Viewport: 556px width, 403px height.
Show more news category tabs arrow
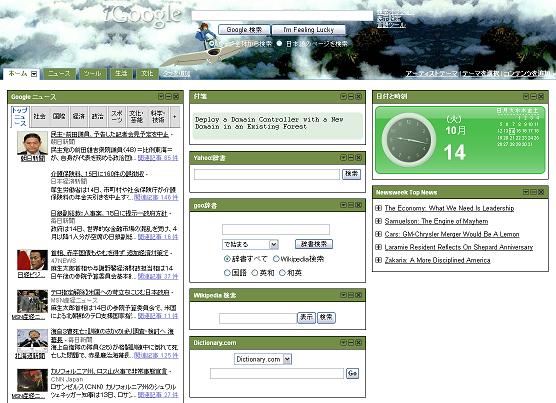[175, 116]
